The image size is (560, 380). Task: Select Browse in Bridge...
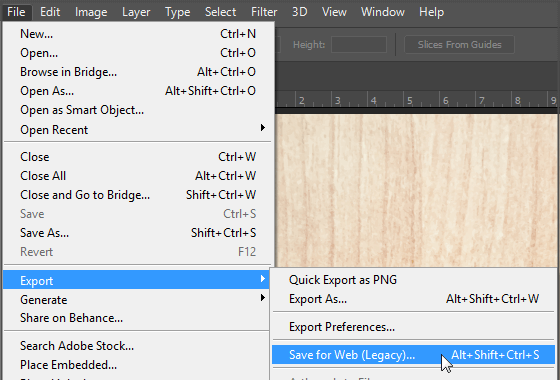(x=139, y=72)
